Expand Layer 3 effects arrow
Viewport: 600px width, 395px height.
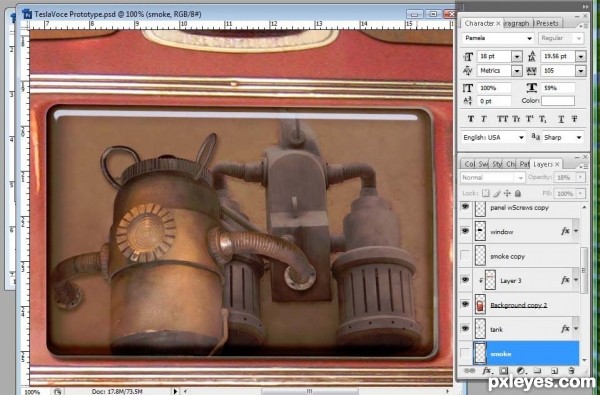[x=576, y=280]
